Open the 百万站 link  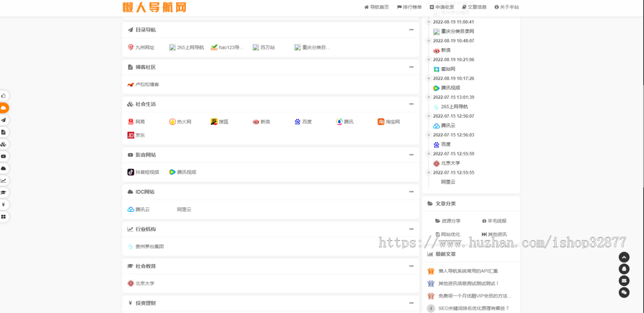pyautogui.click(x=264, y=47)
